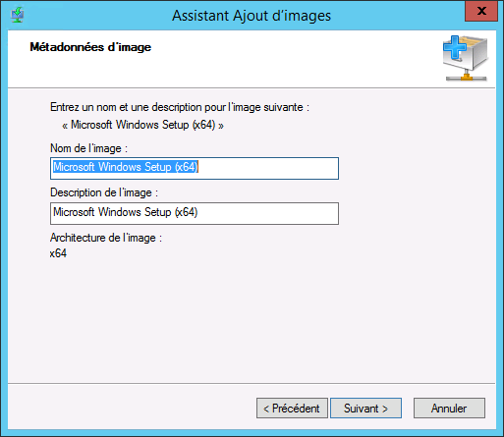This screenshot has width=504, height=437.
Task: Click the x64 architecture value
Action: pyautogui.click(x=58, y=253)
